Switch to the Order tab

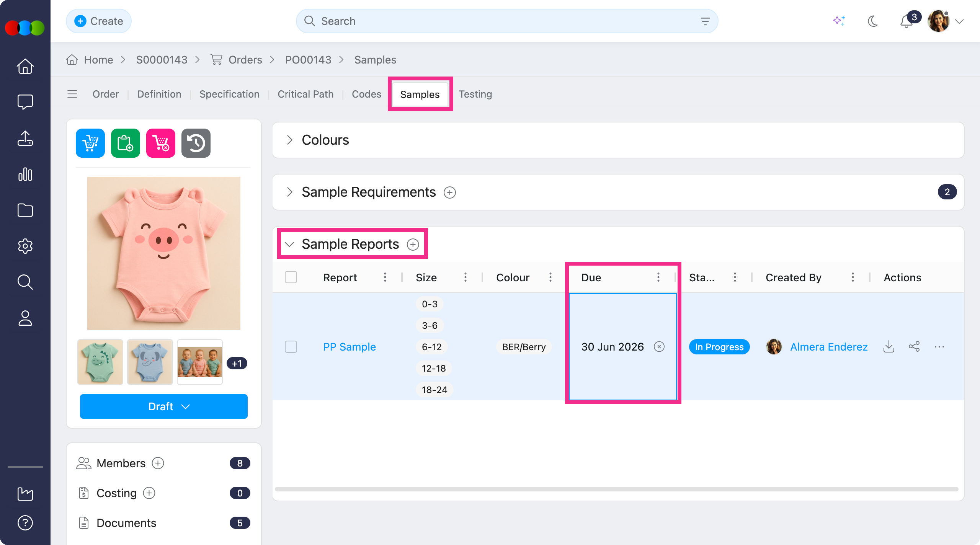click(x=106, y=94)
